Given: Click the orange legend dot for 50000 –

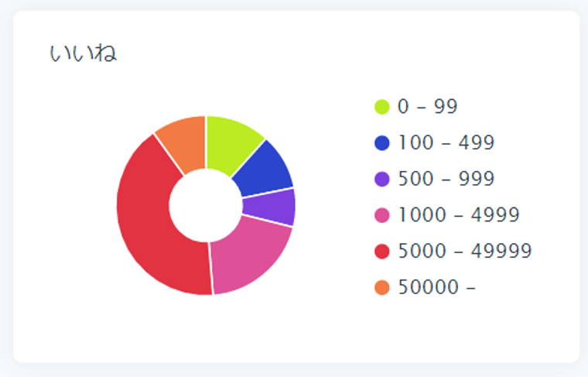Looking at the screenshot, I should point(381,287).
